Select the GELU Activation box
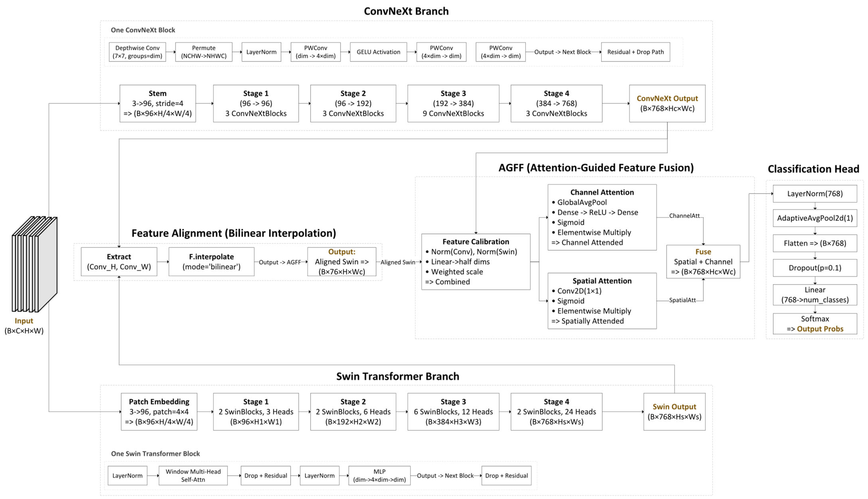This screenshot has height=499, width=868. pos(378,52)
